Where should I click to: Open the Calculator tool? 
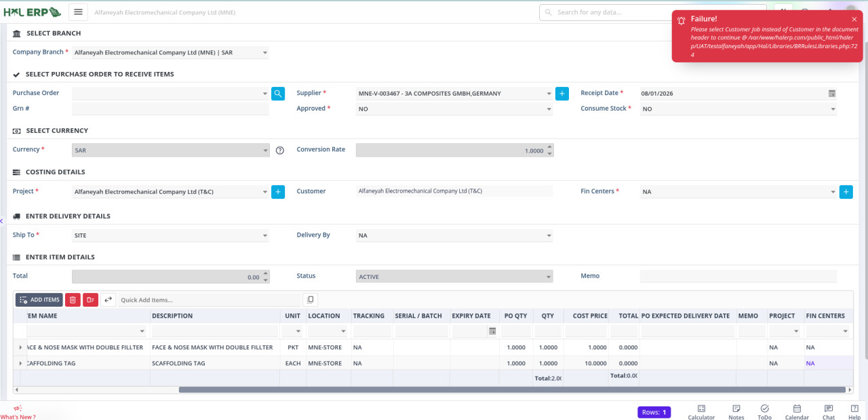pyautogui.click(x=701, y=412)
